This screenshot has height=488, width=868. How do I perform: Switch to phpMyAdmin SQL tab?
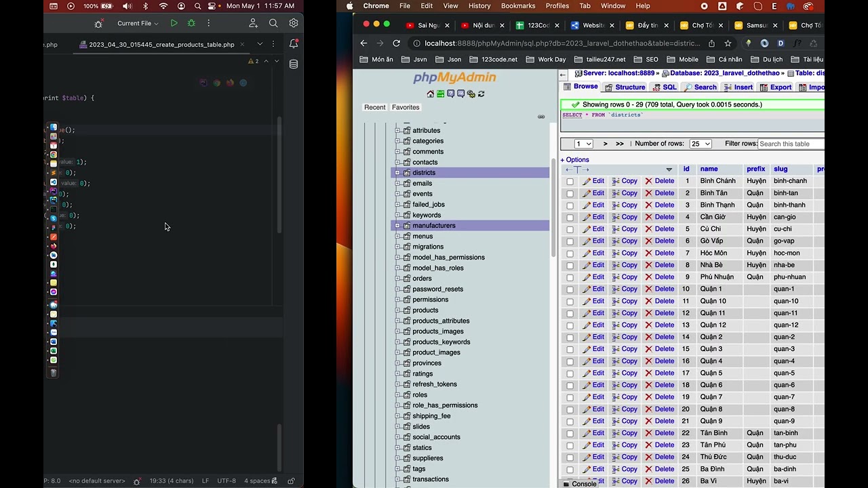tap(665, 87)
